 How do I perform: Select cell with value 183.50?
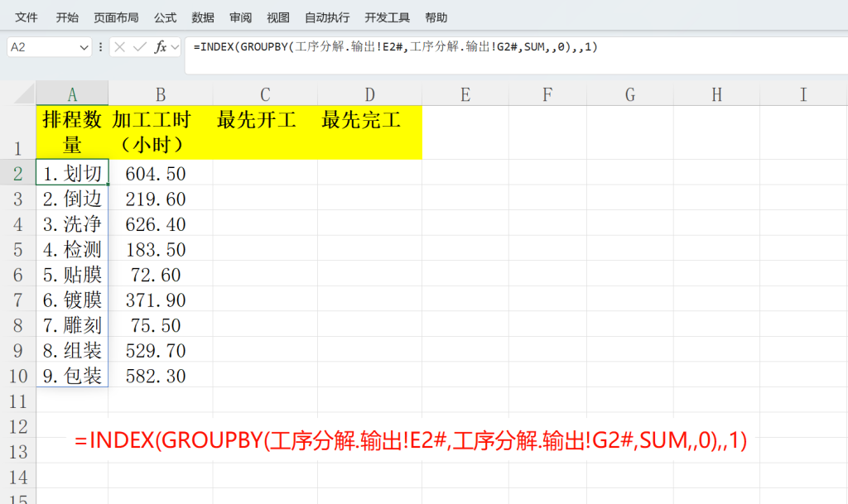(x=161, y=248)
